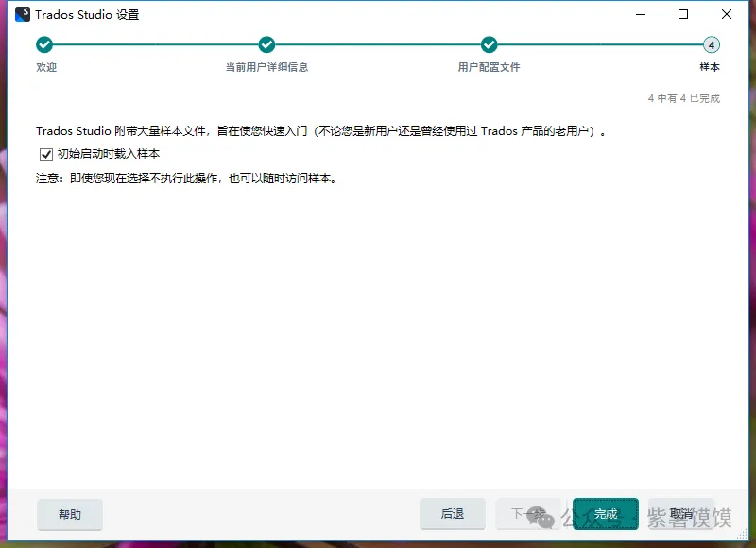This screenshot has height=548, width=756.
Task: Open help with the 帮助 button
Action: point(70,514)
